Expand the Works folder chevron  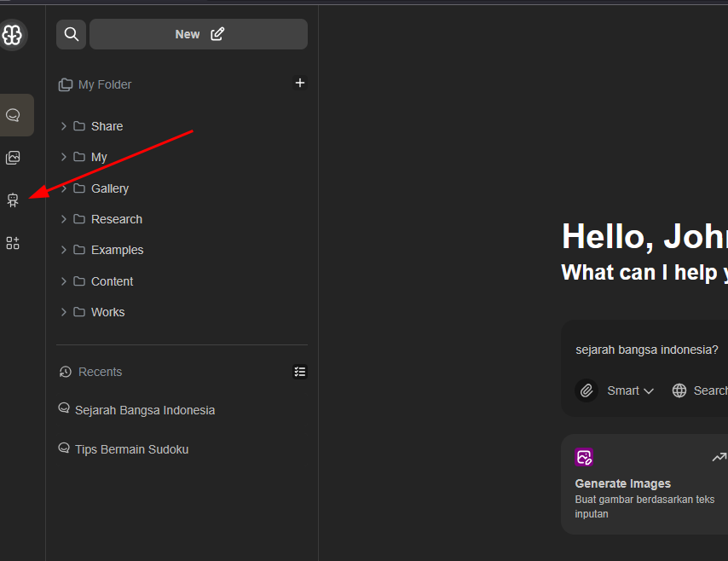tap(63, 312)
